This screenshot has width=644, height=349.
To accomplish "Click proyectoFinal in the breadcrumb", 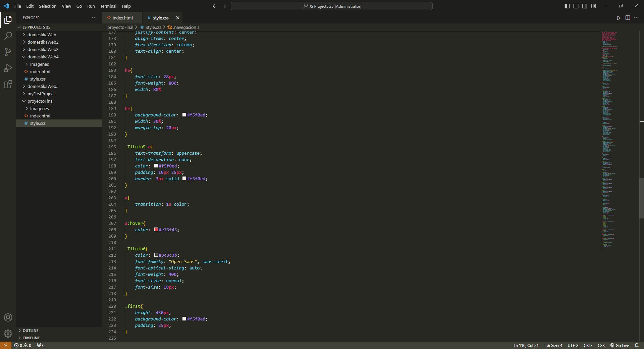I will [120, 27].
